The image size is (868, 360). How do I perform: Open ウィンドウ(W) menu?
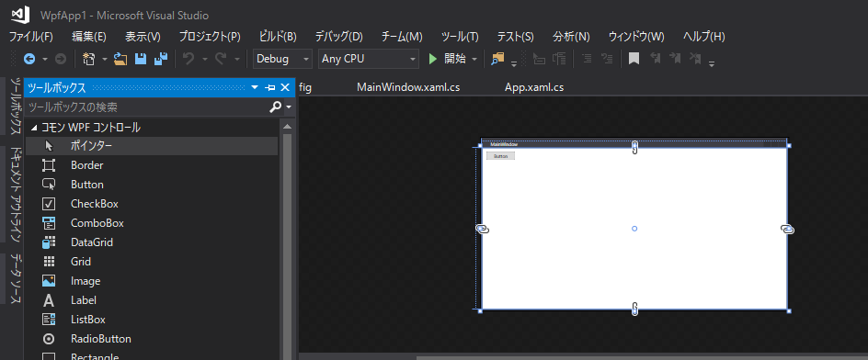[x=636, y=37]
